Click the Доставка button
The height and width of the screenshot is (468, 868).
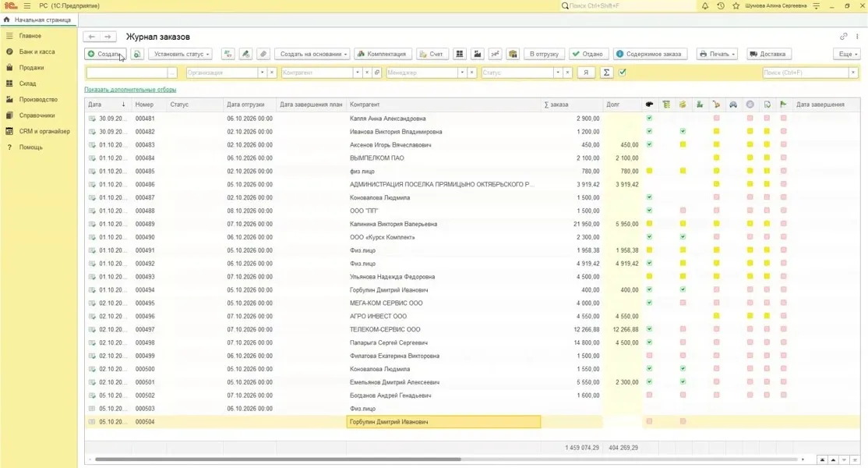[x=767, y=55]
